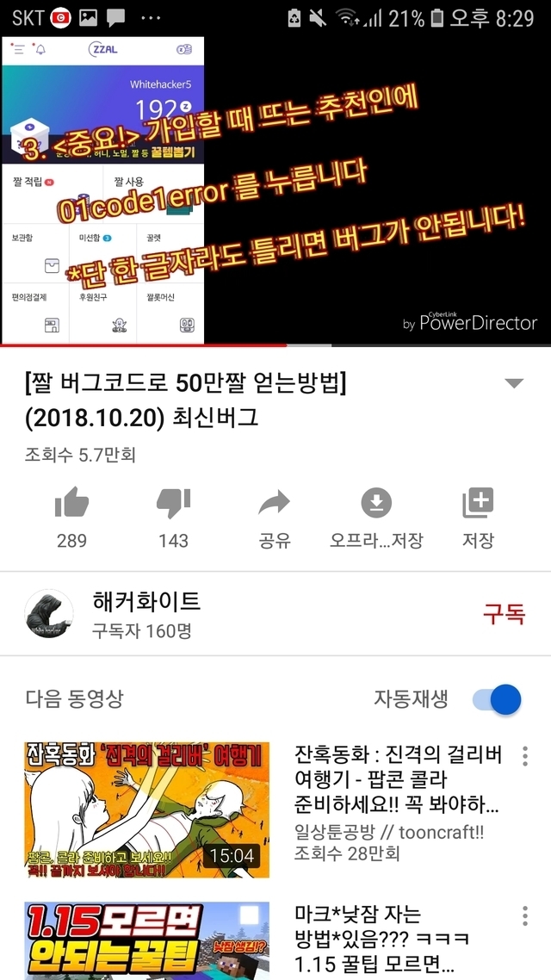
Task: Open 해커화이트 channel avatar
Action: click(49, 613)
